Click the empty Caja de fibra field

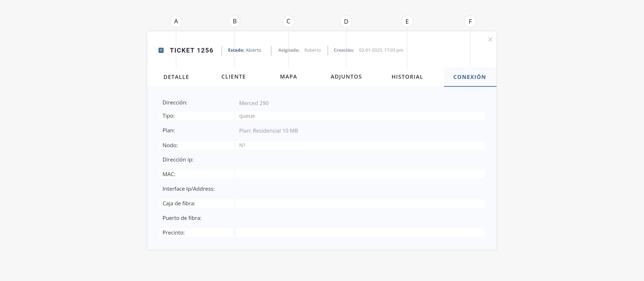tap(360, 203)
